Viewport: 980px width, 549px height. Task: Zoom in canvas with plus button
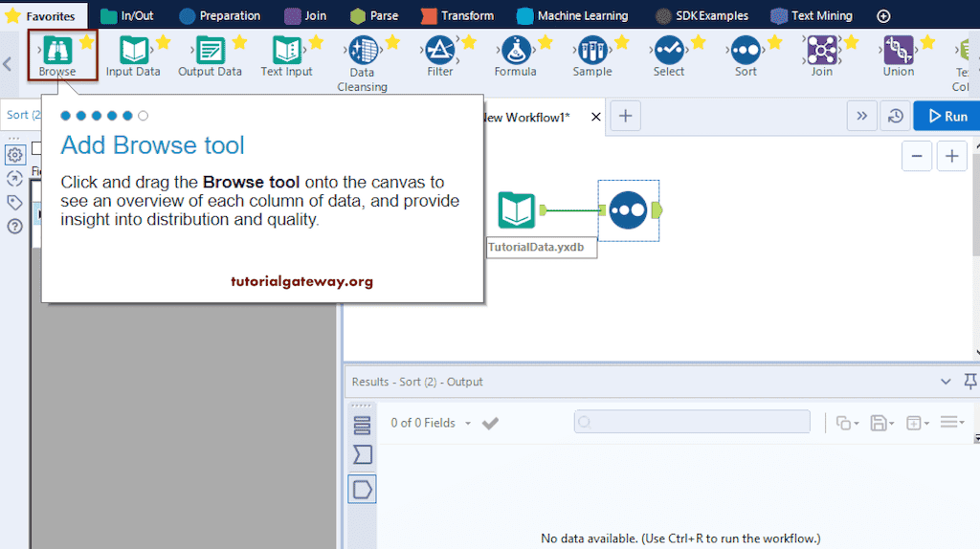[x=952, y=156]
